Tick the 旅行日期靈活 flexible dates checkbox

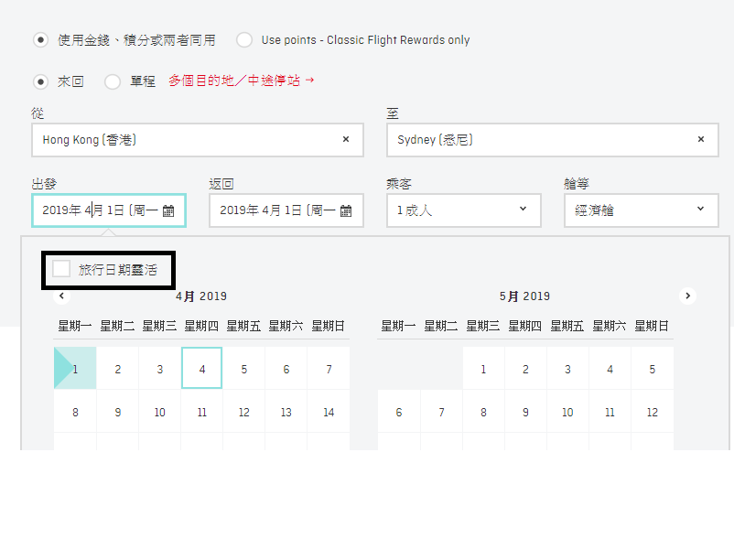(61, 269)
